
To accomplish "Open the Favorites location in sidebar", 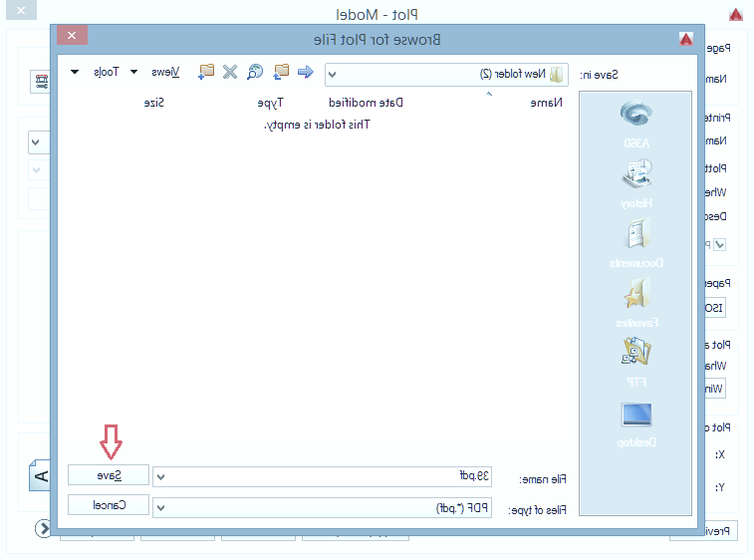I will [x=635, y=303].
